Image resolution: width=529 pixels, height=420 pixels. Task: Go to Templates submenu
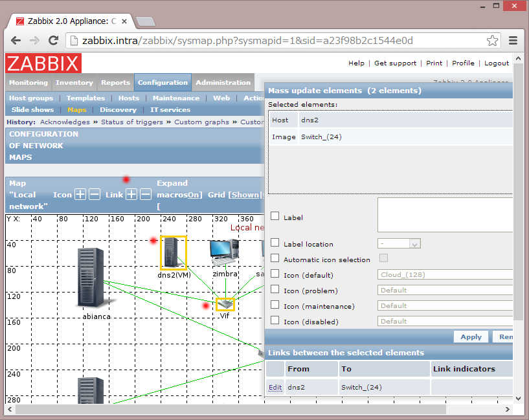[85, 98]
